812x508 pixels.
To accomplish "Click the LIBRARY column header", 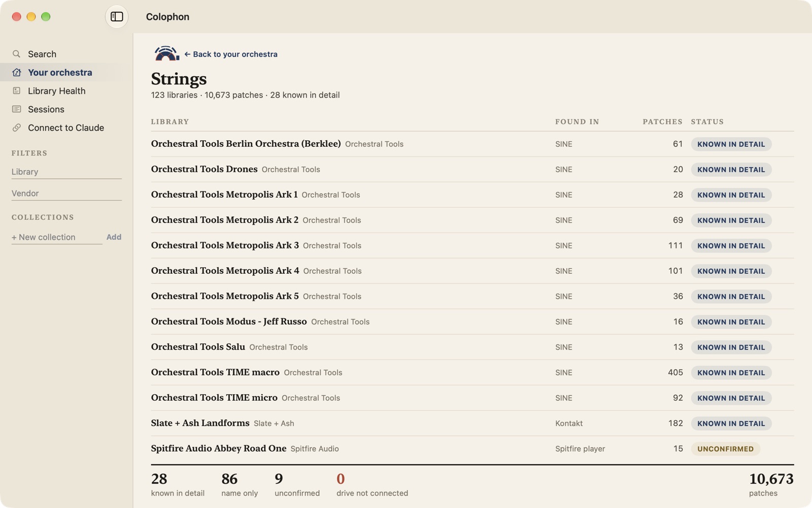I will point(170,121).
